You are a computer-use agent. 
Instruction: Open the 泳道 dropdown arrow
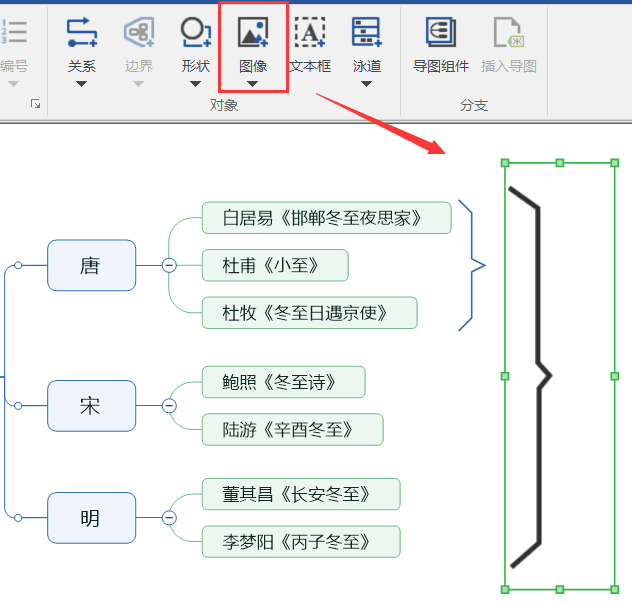click(367, 84)
